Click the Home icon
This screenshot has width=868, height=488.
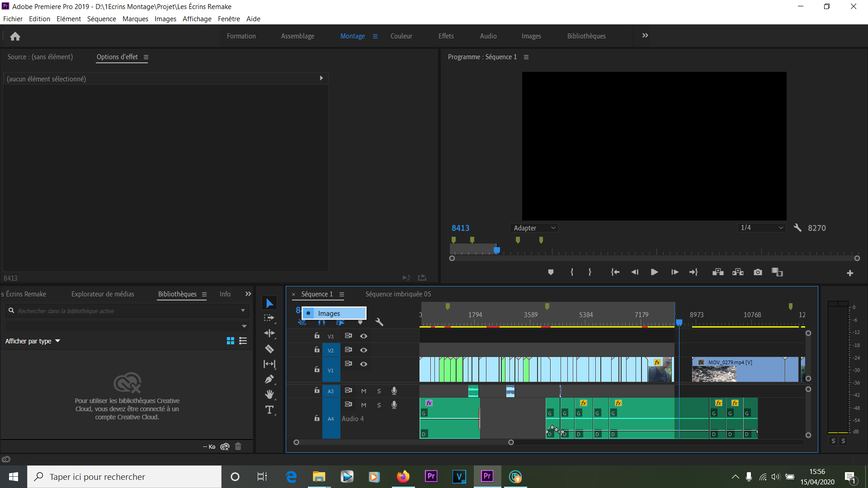(15, 36)
